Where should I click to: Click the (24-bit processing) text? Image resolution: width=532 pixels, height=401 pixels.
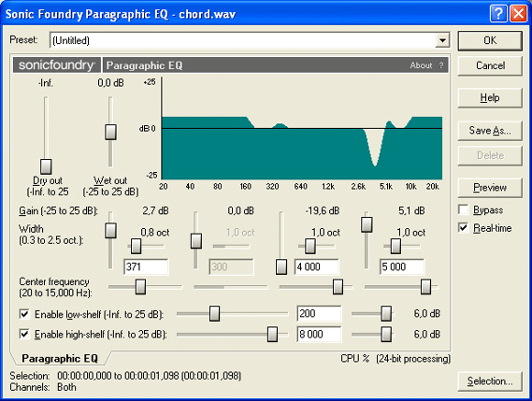pos(413,359)
